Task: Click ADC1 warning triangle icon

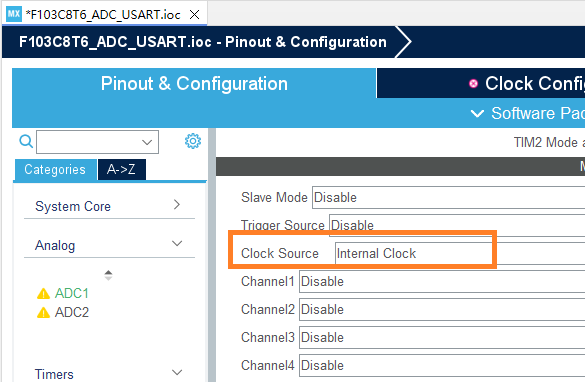Action: tap(43, 294)
